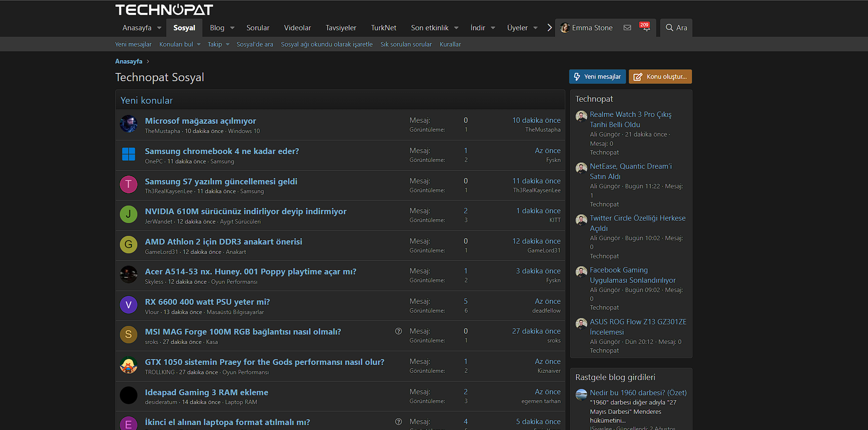Image resolution: width=868 pixels, height=430 pixels.
Task: Expand the Blog dropdown arrow
Action: point(232,28)
